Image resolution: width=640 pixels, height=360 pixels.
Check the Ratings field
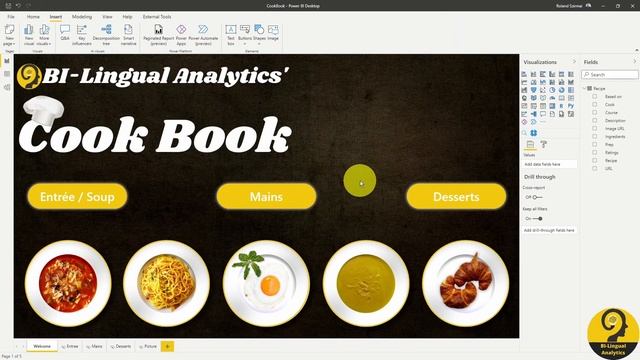tap(595, 152)
